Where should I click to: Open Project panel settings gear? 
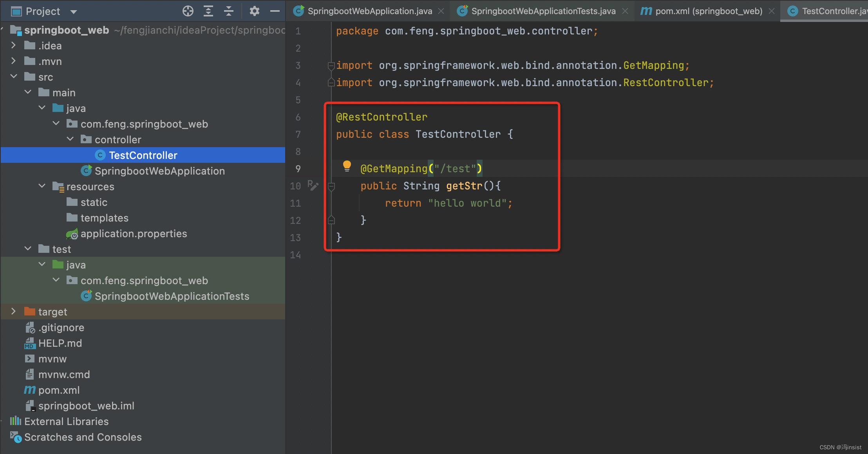coord(254,11)
